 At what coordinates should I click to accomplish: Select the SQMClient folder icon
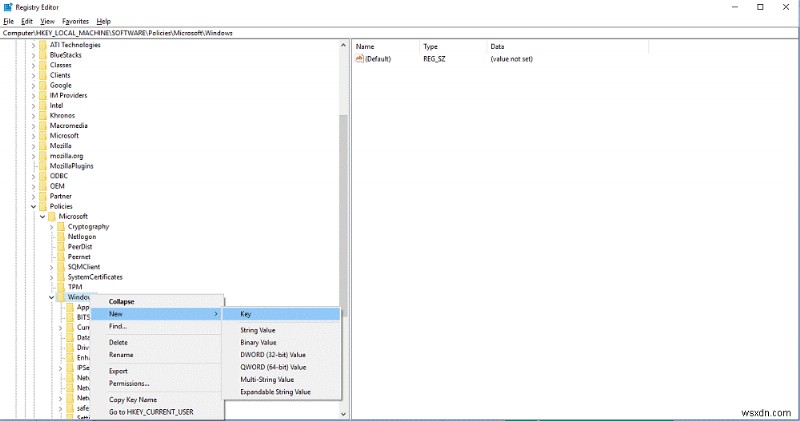tap(61, 267)
